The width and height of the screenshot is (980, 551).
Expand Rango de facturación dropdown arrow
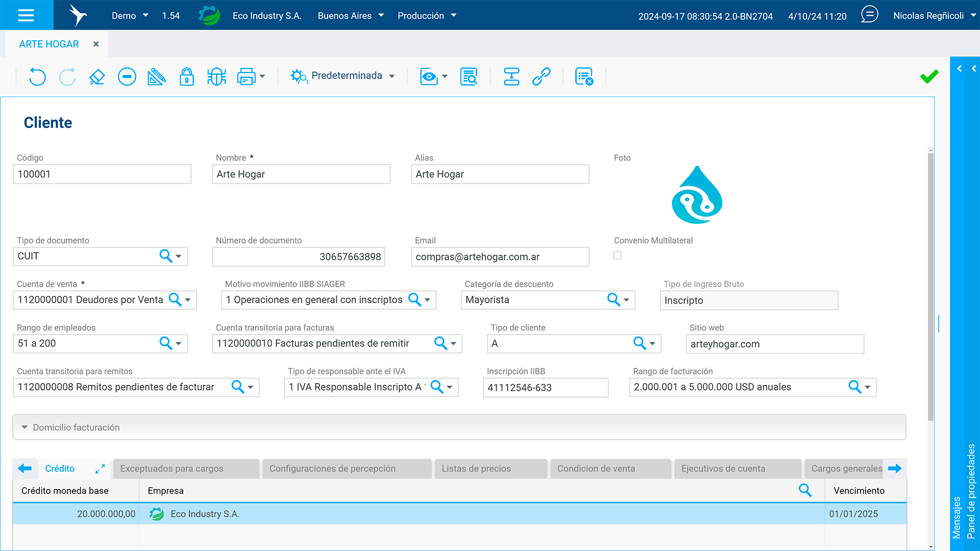coord(868,387)
